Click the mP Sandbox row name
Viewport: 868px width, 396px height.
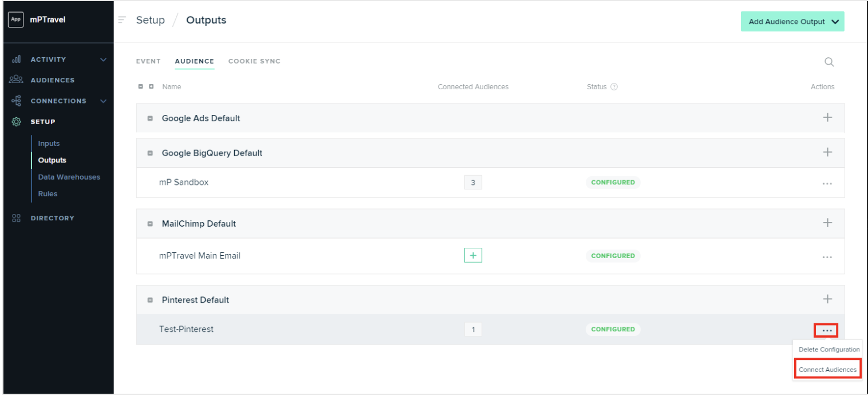[x=184, y=183]
